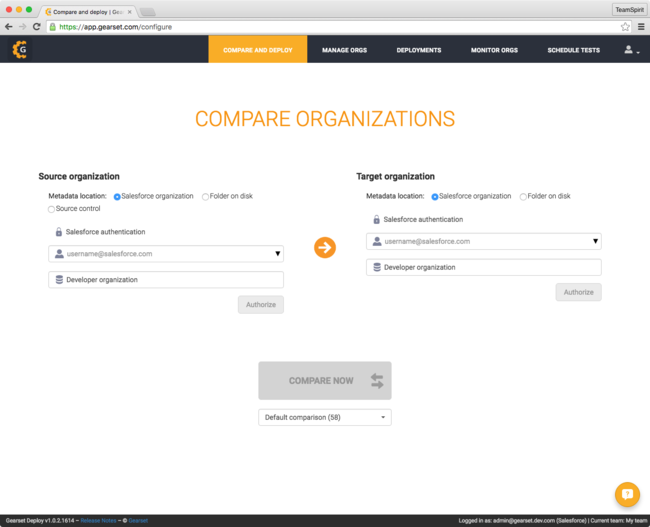This screenshot has height=527, width=650.
Task: Click the Source organization heading
Action: 79,177
